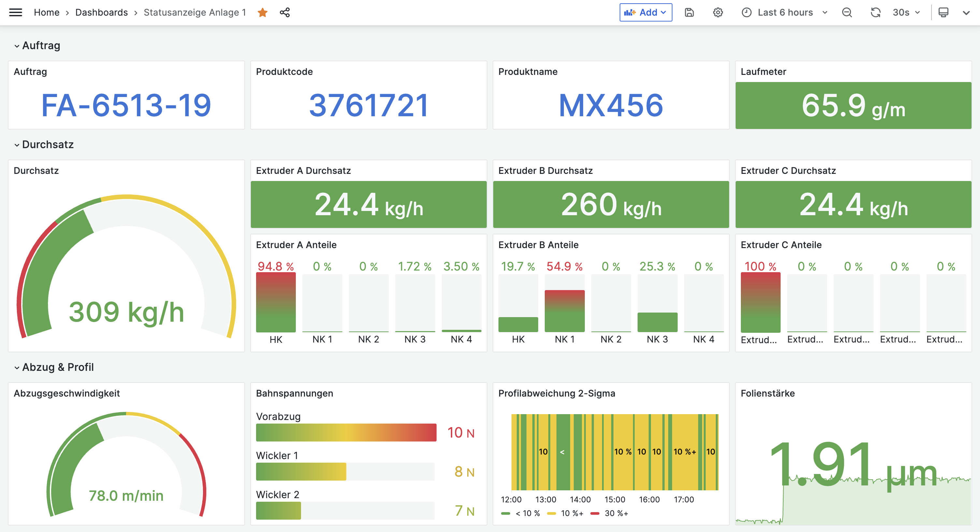This screenshot has height=532, width=980.
Task: Unstar the dashboard favorite star icon
Action: [263, 13]
